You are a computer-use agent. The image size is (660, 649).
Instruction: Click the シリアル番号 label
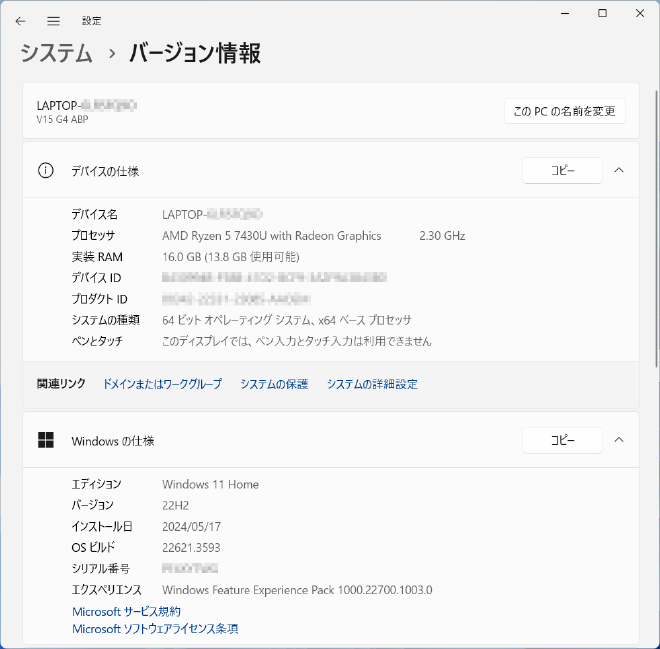click(101, 569)
